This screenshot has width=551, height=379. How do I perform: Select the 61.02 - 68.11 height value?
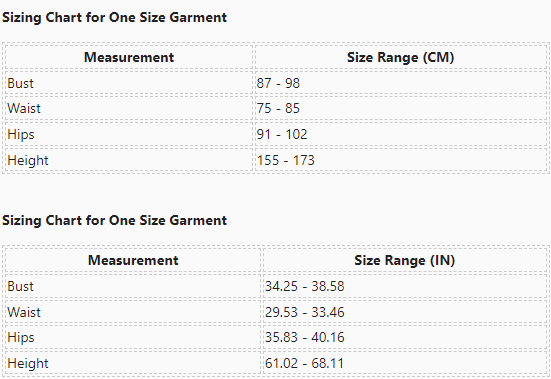tap(304, 363)
